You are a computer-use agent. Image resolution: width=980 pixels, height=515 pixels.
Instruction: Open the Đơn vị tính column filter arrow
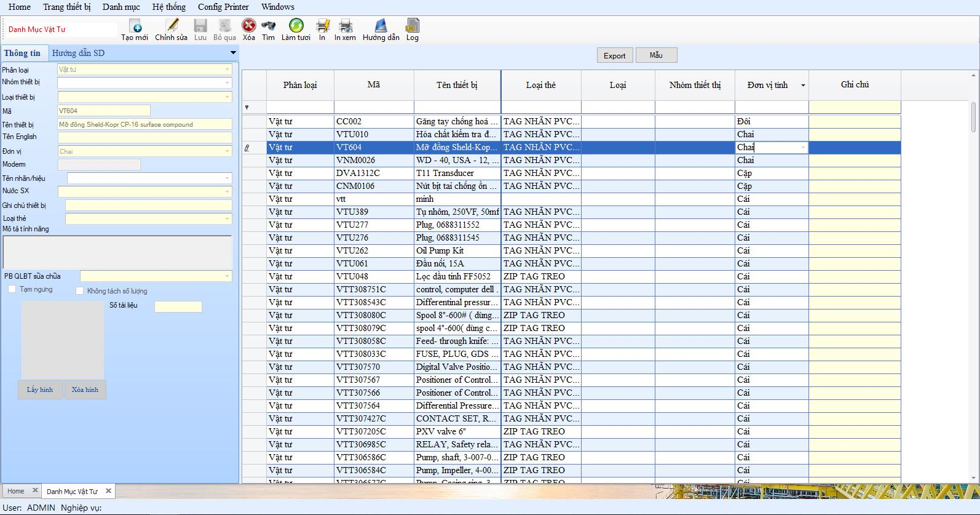[802, 86]
